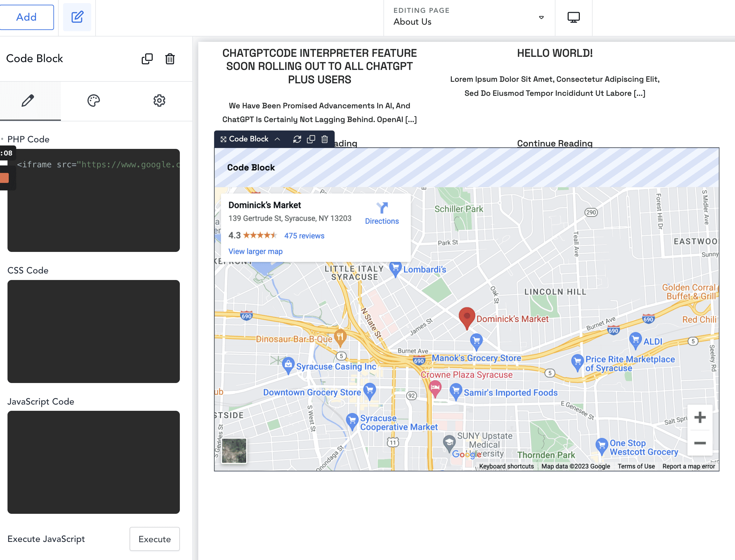735x560 pixels.
Task: Click inside the CSS Code editor
Action: [x=94, y=331]
